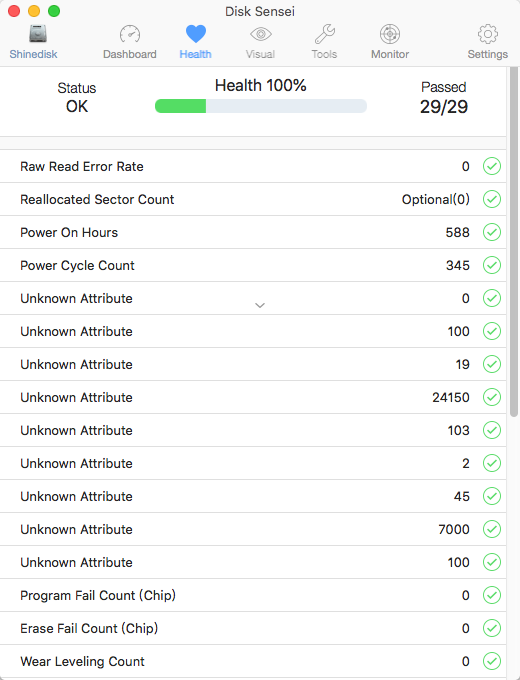Expand the chevron under Unknown Attribute row

click(260, 305)
